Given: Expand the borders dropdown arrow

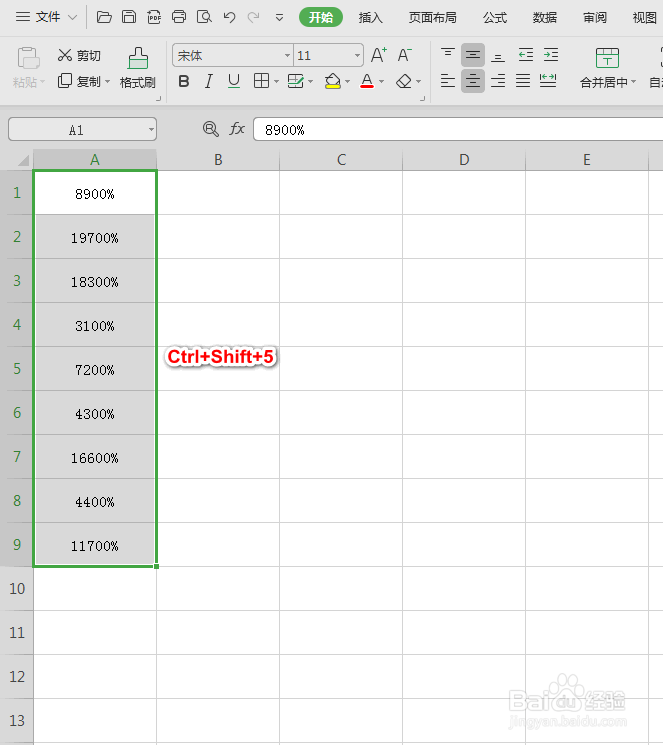Looking at the screenshot, I should coord(277,82).
